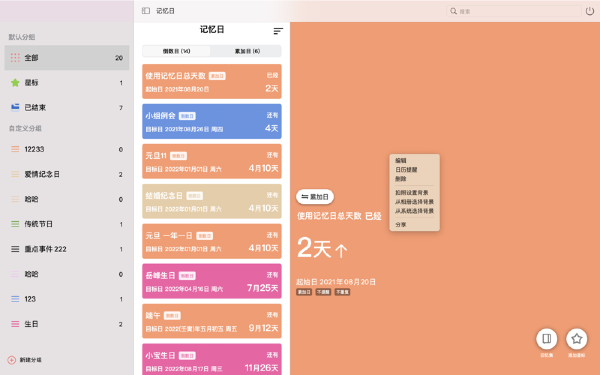
Task: Click the 星标 green star icon
Action: point(15,83)
